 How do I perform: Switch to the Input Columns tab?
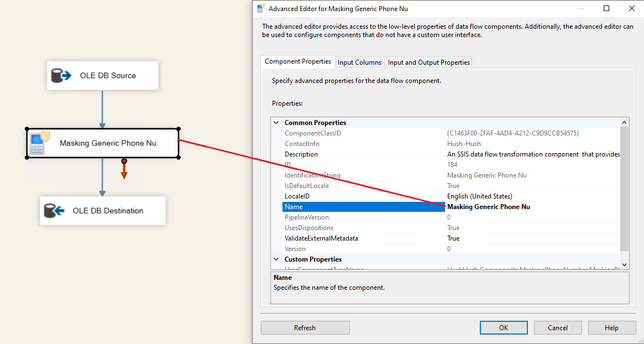pyautogui.click(x=359, y=62)
